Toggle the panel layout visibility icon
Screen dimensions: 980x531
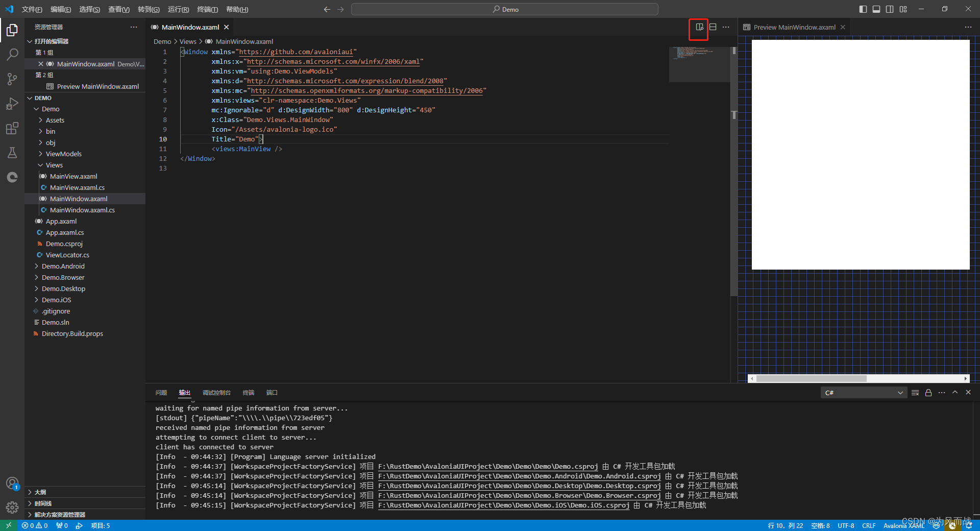coord(876,9)
